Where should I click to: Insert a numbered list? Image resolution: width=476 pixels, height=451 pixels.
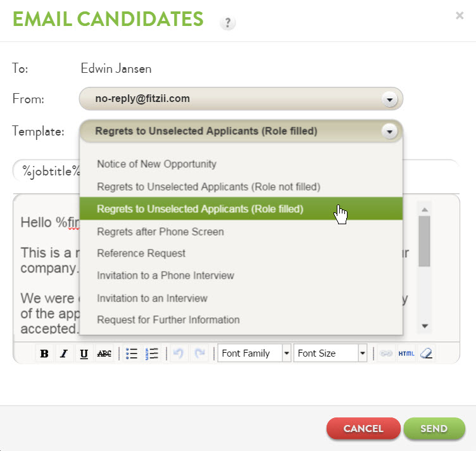152,353
